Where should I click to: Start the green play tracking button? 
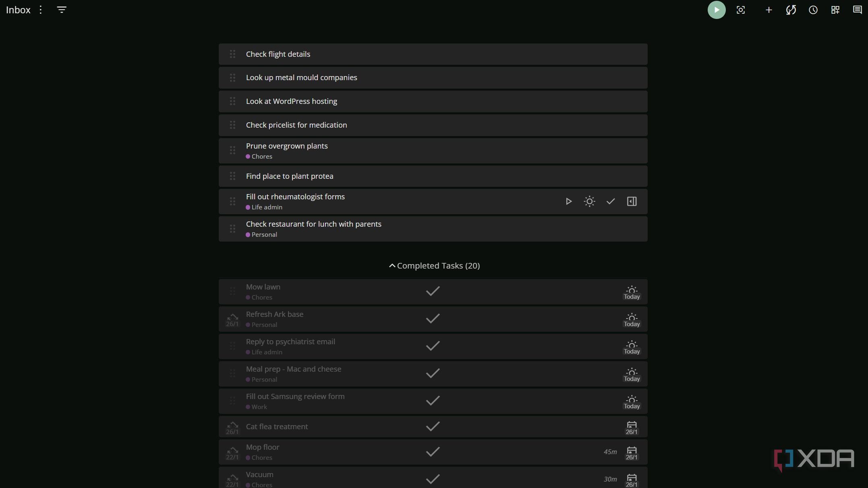click(716, 10)
